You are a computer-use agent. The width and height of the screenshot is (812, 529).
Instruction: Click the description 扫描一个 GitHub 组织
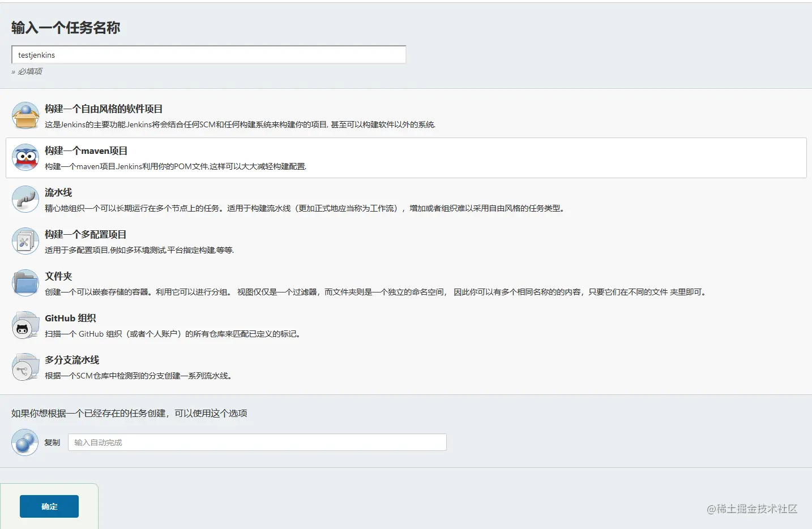173,334
